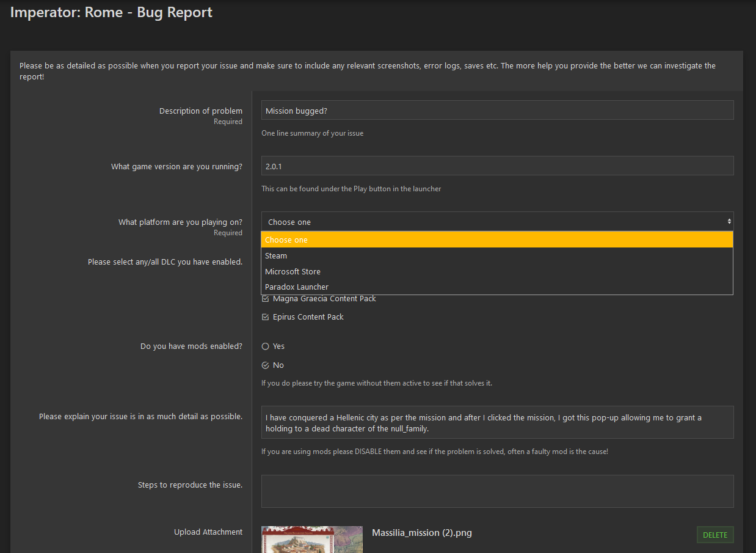Click the 'Please select any/all DLC' label

click(x=165, y=262)
